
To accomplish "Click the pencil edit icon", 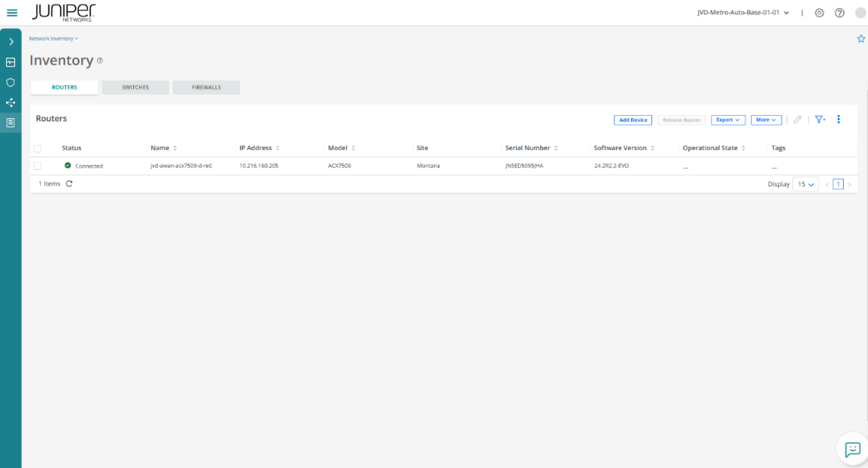I will pos(797,120).
